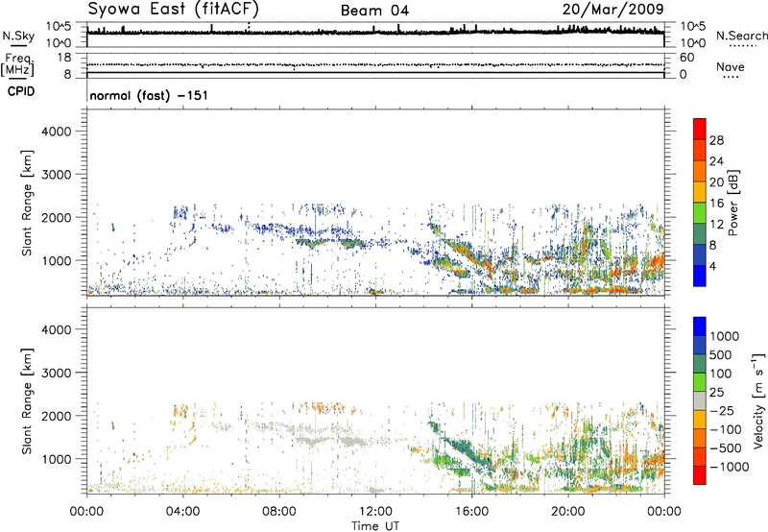Viewport: 768px width, 532px height.
Task: Select the "20" Power colorbar label
Action: tap(716, 182)
